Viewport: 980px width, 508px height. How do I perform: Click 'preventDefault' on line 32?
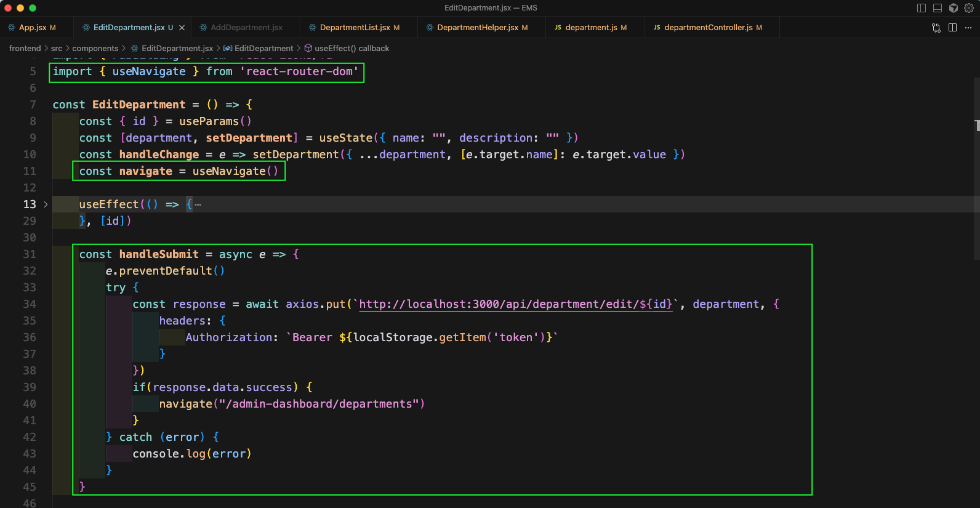[166, 271]
